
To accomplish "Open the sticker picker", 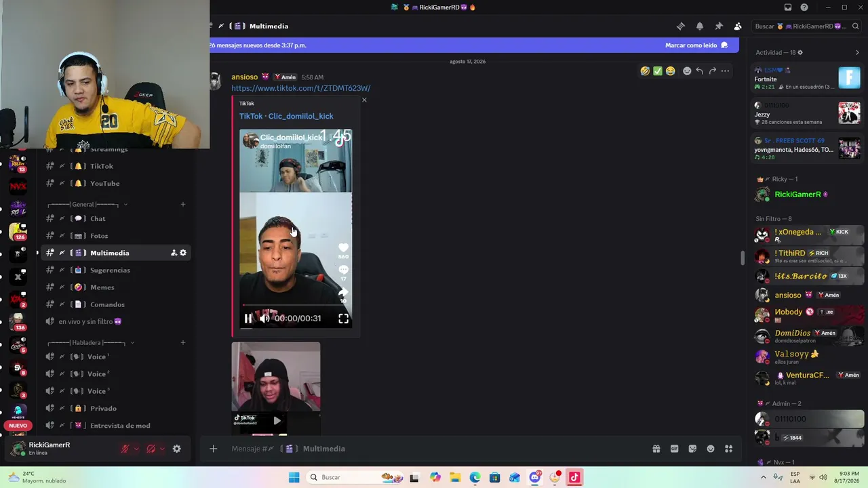I will click(692, 449).
